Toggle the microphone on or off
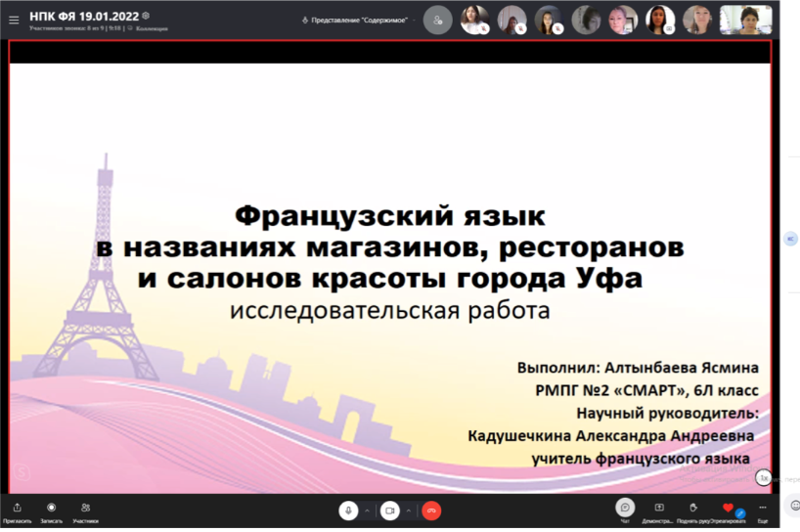This screenshot has width=800, height=532. tap(348, 510)
